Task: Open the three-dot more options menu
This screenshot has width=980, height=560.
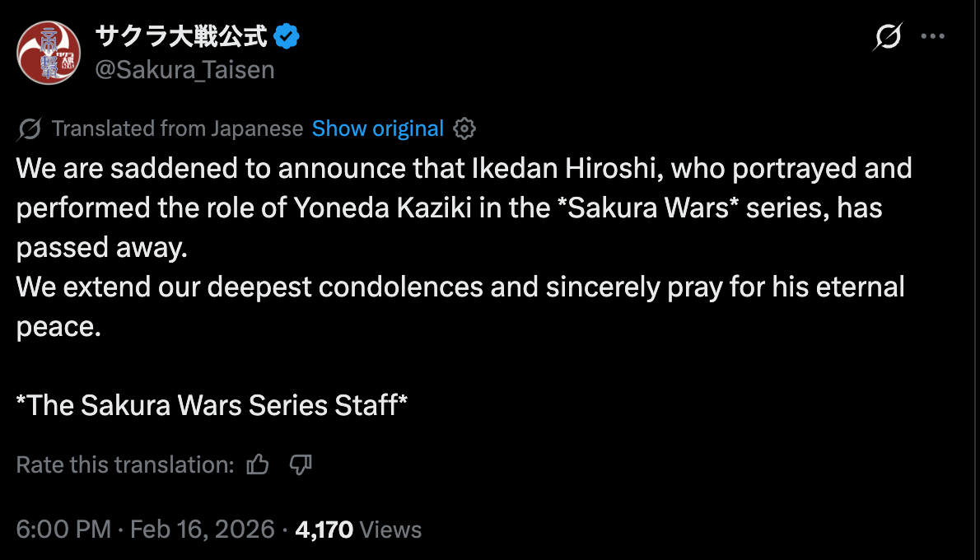Action: click(932, 37)
